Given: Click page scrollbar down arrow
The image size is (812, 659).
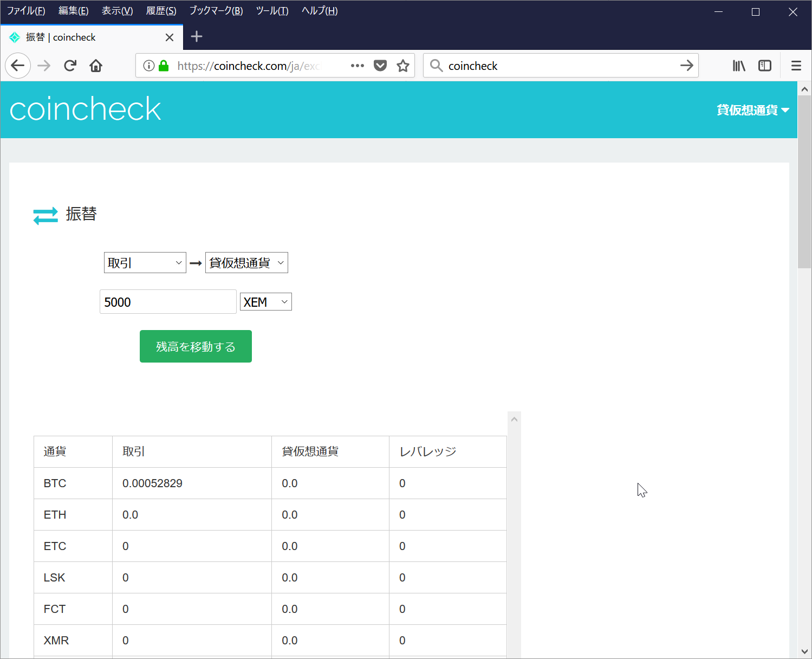Looking at the screenshot, I should [804, 652].
